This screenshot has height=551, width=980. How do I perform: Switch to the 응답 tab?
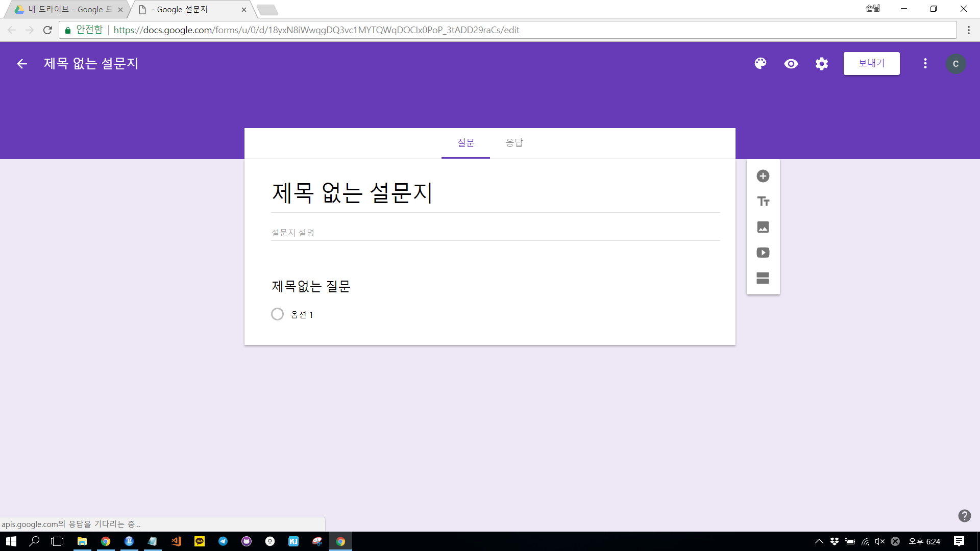click(514, 143)
